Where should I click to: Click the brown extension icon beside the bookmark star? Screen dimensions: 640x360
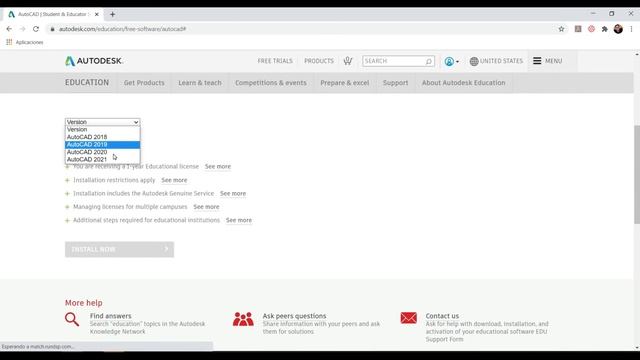click(x=578, y=29)
